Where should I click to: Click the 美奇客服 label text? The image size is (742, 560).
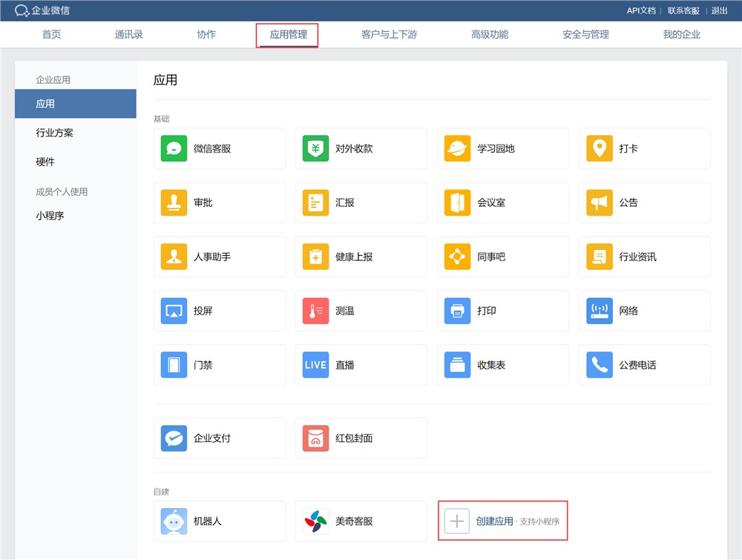(x=354, y=521)
